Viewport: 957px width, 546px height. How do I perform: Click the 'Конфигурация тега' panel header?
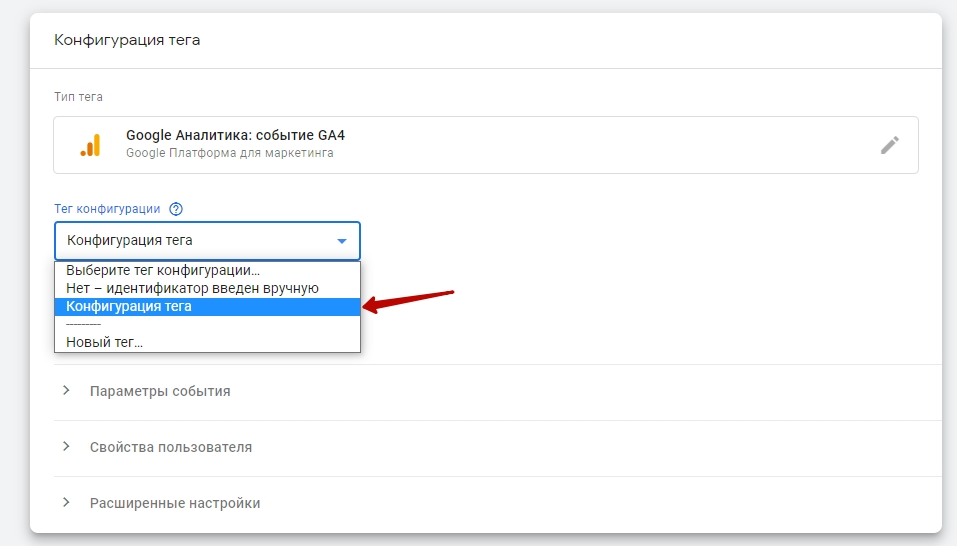(127, 41)
